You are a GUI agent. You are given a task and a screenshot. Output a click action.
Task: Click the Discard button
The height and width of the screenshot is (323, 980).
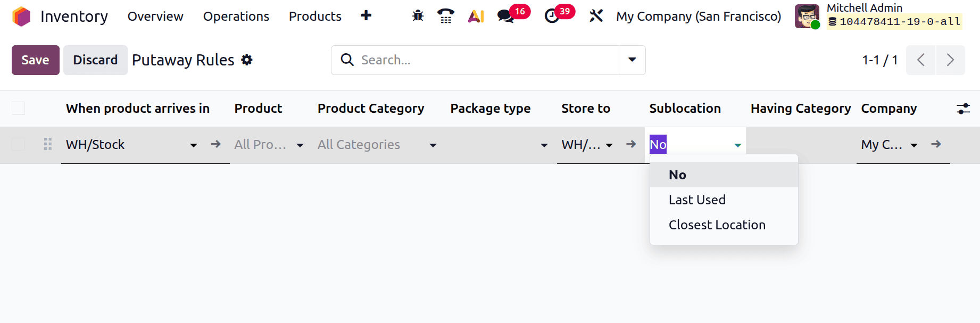95,60
